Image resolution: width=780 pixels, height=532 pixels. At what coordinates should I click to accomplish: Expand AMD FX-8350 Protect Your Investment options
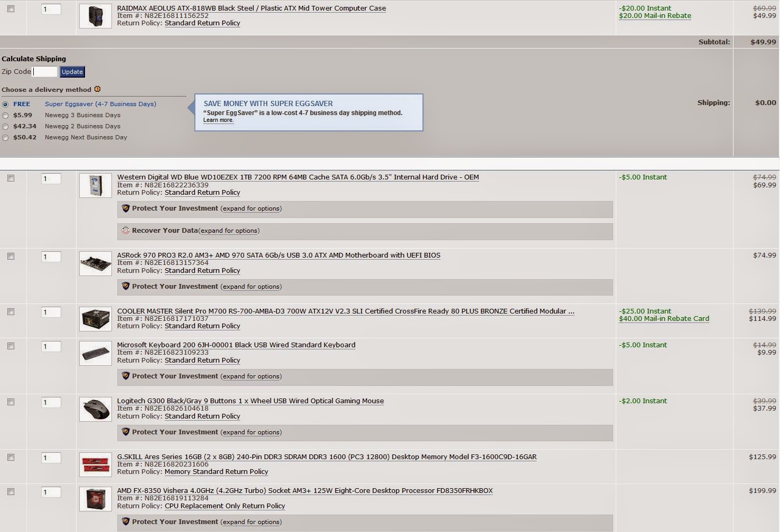(251, 522)
